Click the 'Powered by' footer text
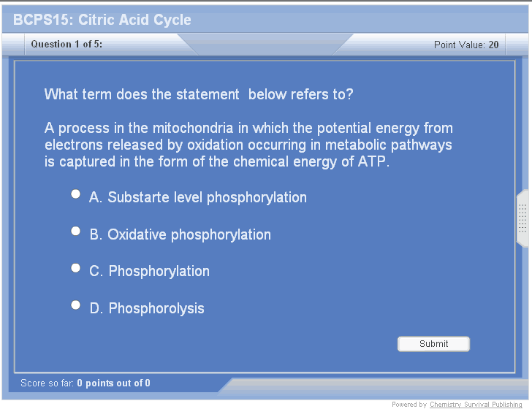The width and height of the screenshot is (532, 409). 409,405
